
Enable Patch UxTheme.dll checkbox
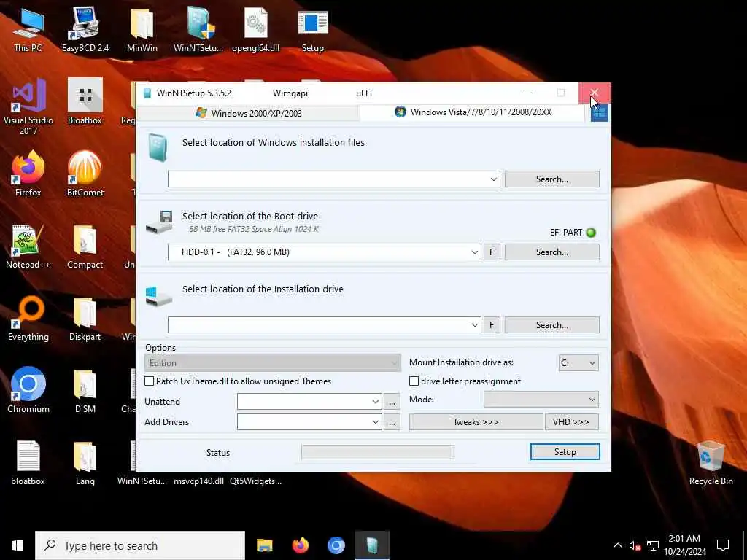tap(149, 381)
